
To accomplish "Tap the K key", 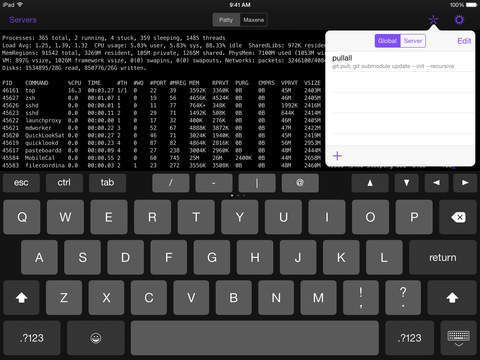I will 341,257.
